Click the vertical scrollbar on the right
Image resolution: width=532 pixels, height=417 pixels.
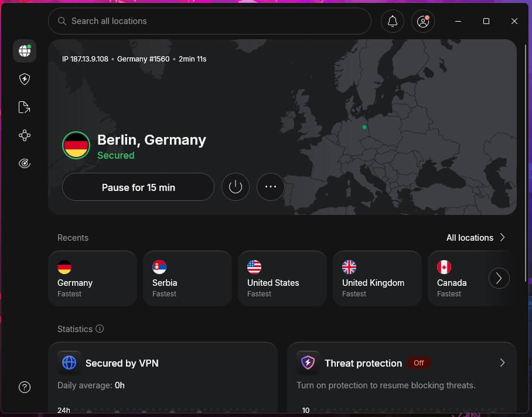[x=526, y=163]
